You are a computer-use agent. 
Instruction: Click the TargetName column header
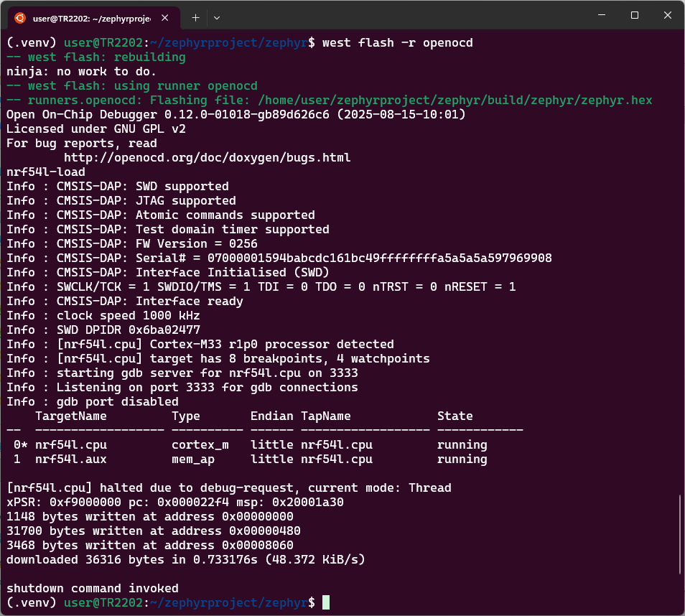[x=70, y=416]
